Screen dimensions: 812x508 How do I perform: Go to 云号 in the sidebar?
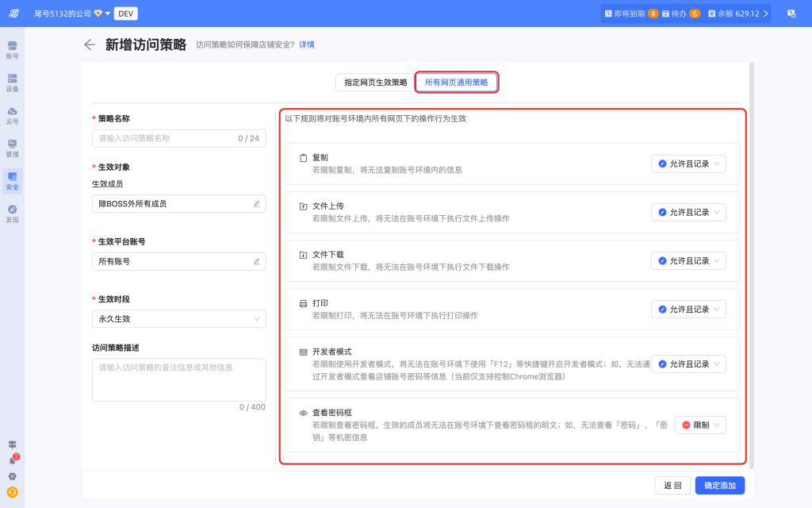[x=12, y=115]
